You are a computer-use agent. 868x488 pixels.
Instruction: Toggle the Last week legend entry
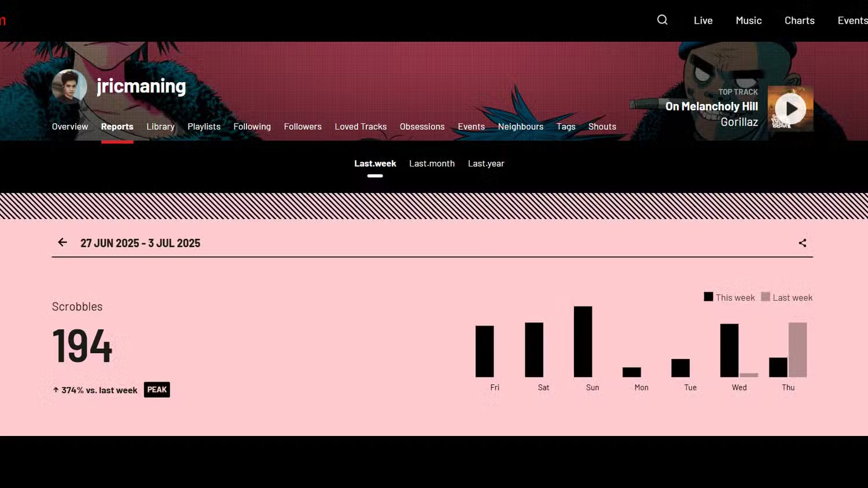pos(786,297)
